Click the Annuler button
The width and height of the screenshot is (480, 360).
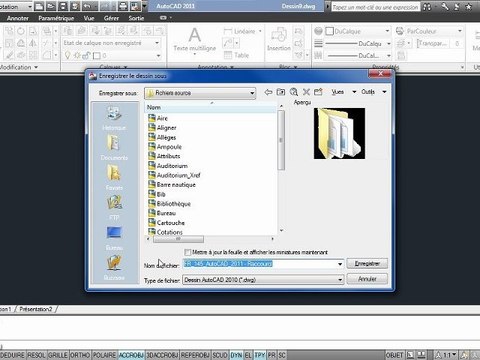pyautogui.click(x=367, y=279)
